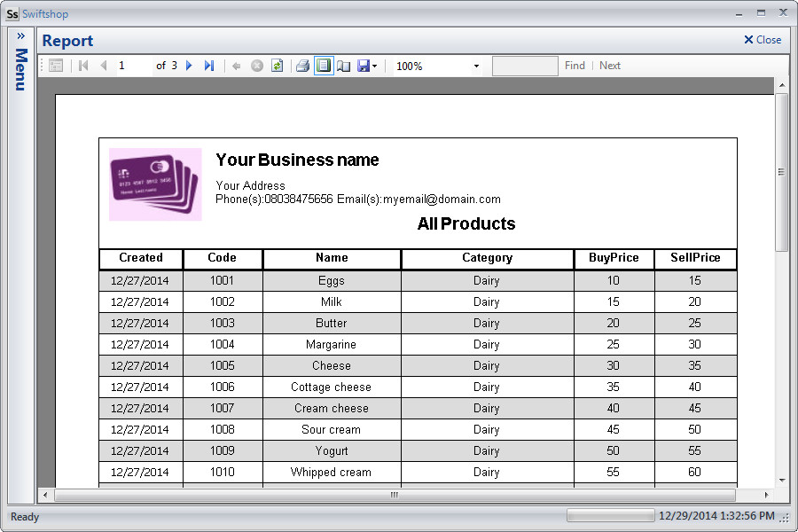The image size is (798, 532).
Task: Toggle Print Layout view
Action: click(324, 66)
